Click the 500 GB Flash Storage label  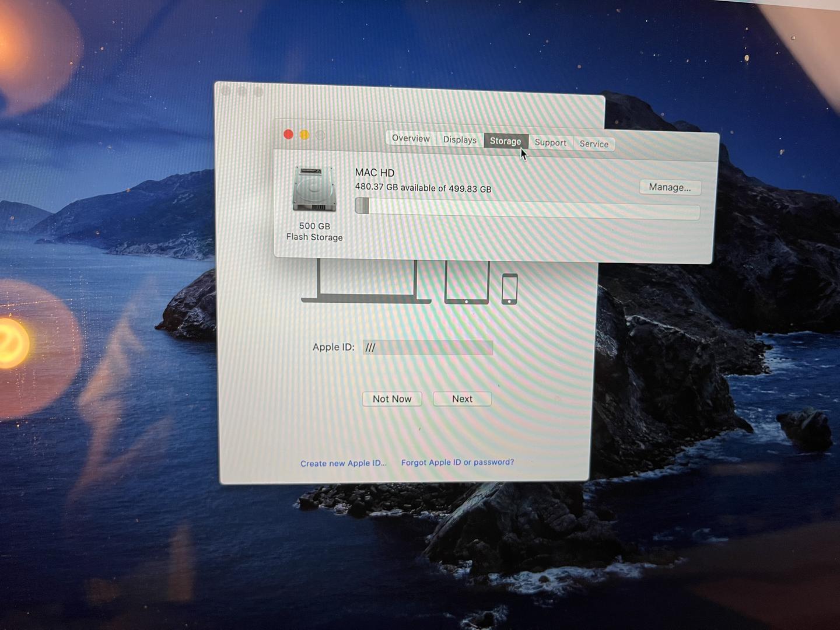point(314,232)
